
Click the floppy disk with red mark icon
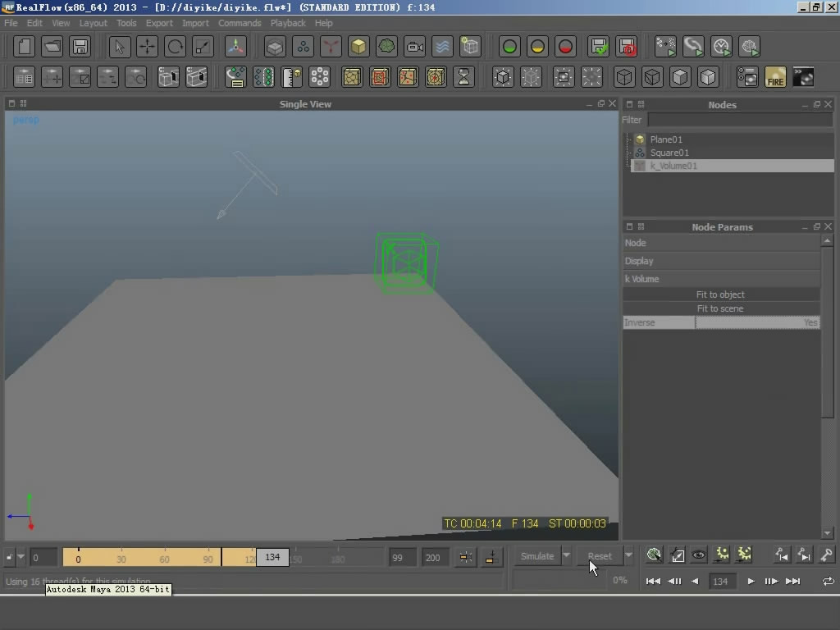point(626,47)
